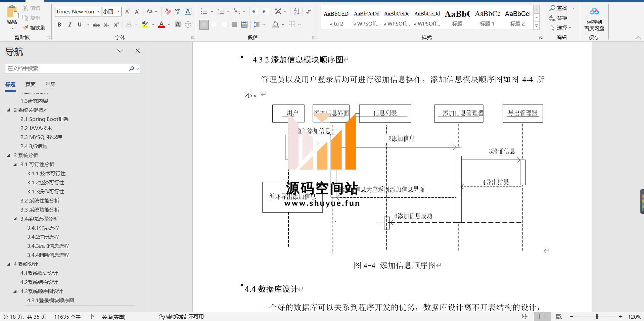Image resolution: width=644 pixels, height=321 pixels.
Task: Open the font name dropdown
Action: pos(98,12)
